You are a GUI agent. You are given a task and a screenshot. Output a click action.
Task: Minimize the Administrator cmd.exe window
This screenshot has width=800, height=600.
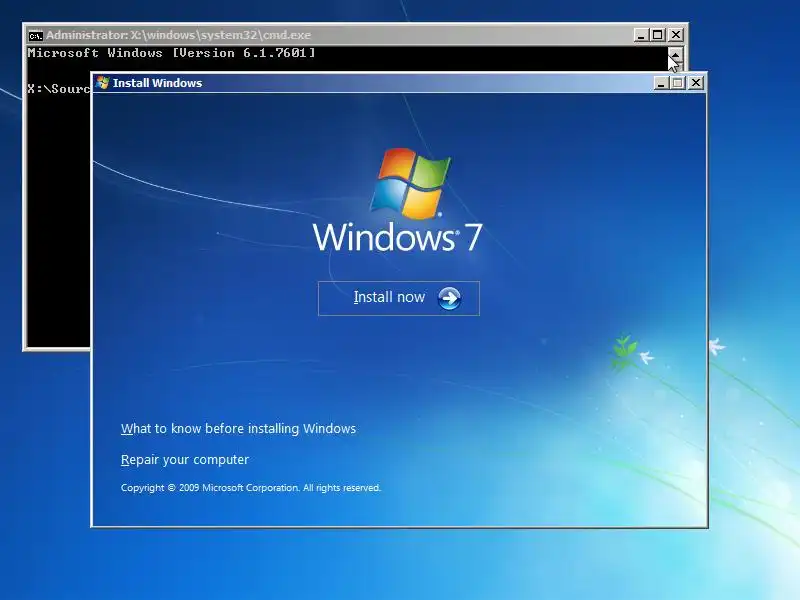[641, 35]
